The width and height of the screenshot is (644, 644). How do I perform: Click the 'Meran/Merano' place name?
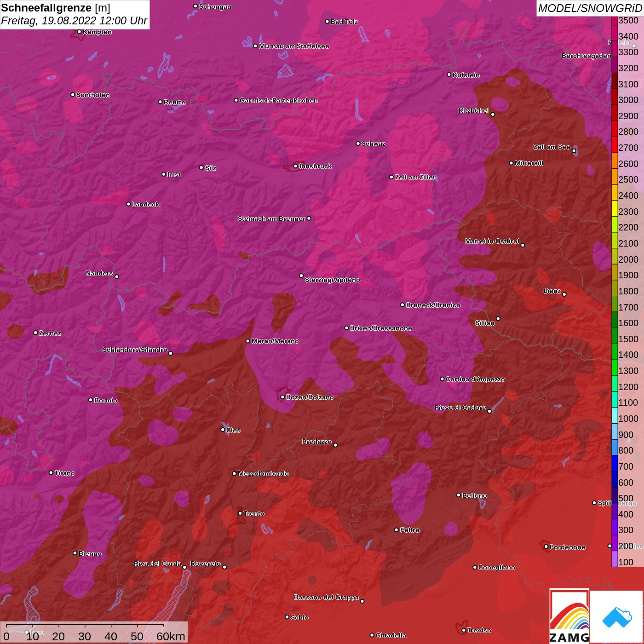275,341
